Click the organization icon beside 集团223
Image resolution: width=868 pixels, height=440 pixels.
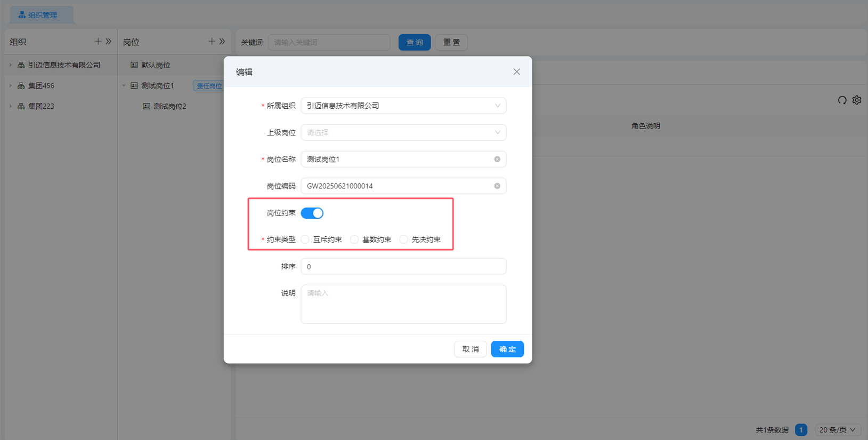(x=21, y=106)
